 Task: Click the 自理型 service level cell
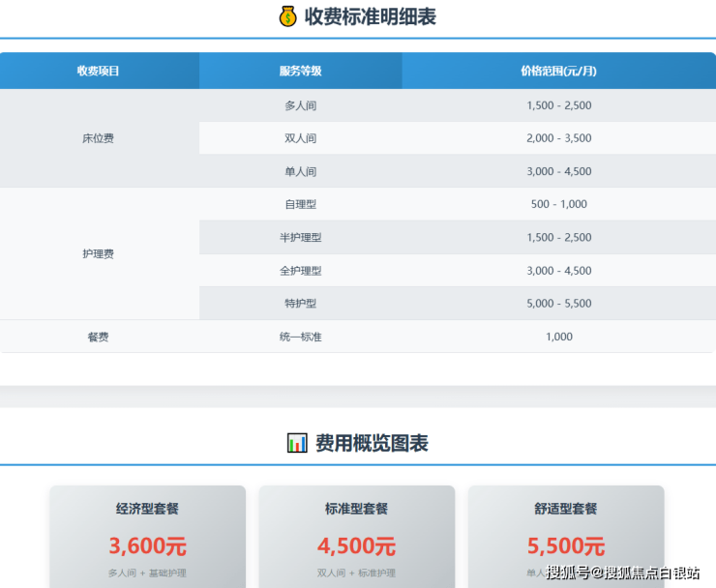point(300,204)
